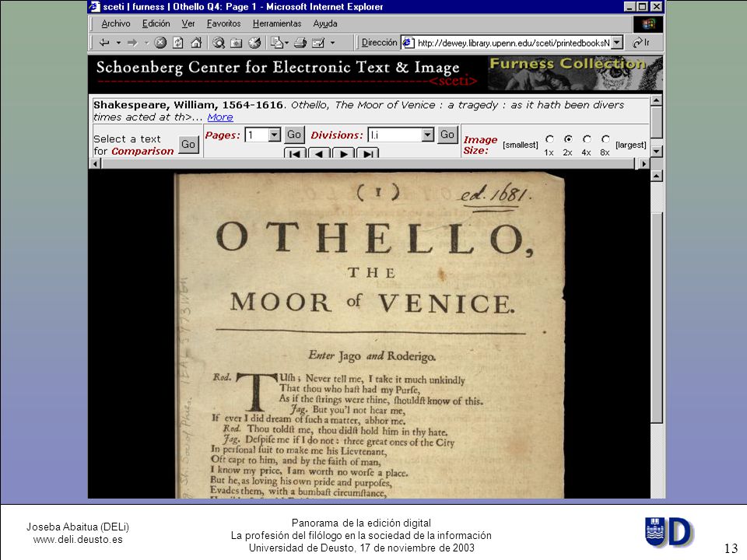Click the www.deli.deusto.es footer text
The height and width of the screenshot is (560, 747).
[x=78, y=540]
